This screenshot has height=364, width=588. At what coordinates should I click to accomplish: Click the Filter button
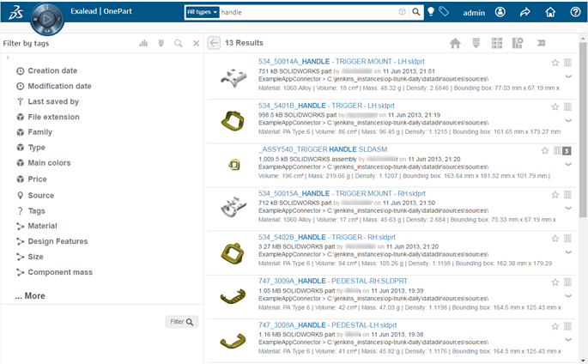pos(181,322)
